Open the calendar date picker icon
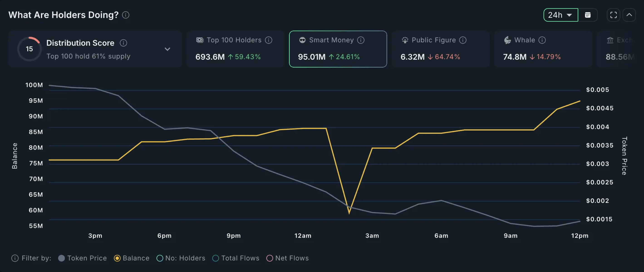Image resolution: width=644 pixels, height=272 pixels. 588,15
